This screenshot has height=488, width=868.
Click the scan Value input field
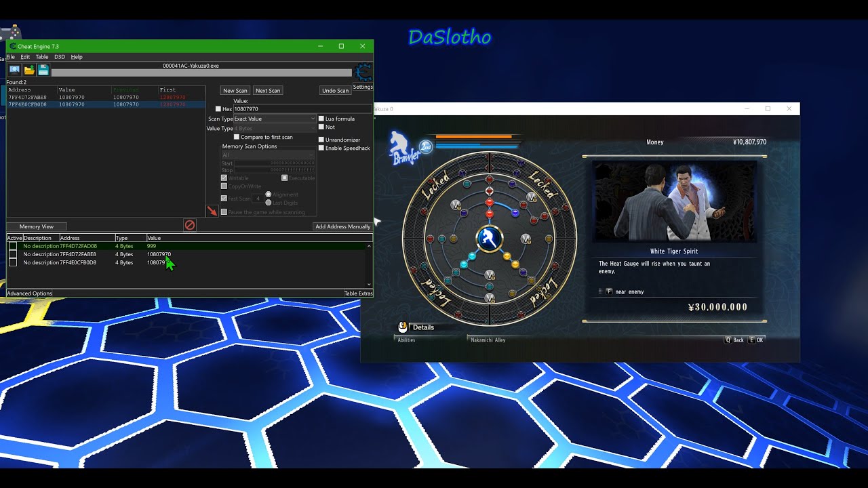coord(302,108)
